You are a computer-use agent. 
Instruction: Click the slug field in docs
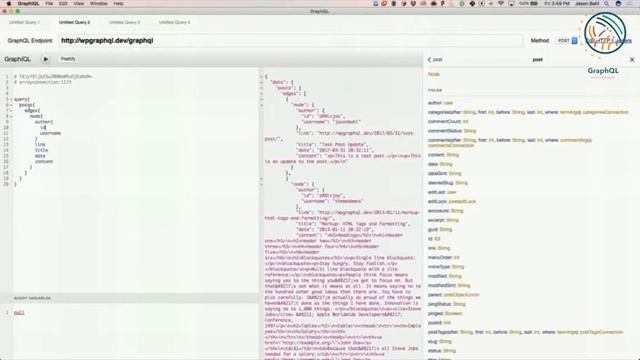pyautogui.click(x=432, y=342)
